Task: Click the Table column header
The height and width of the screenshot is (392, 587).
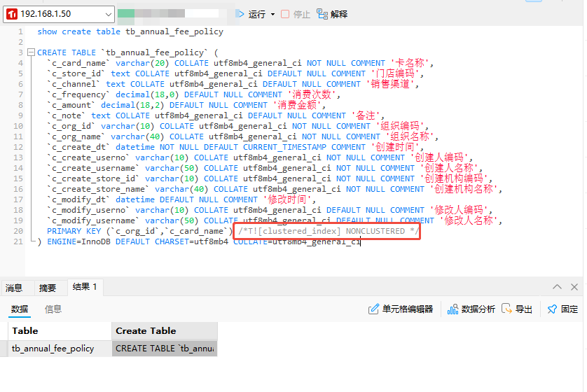Action: (x=60, y=330)
